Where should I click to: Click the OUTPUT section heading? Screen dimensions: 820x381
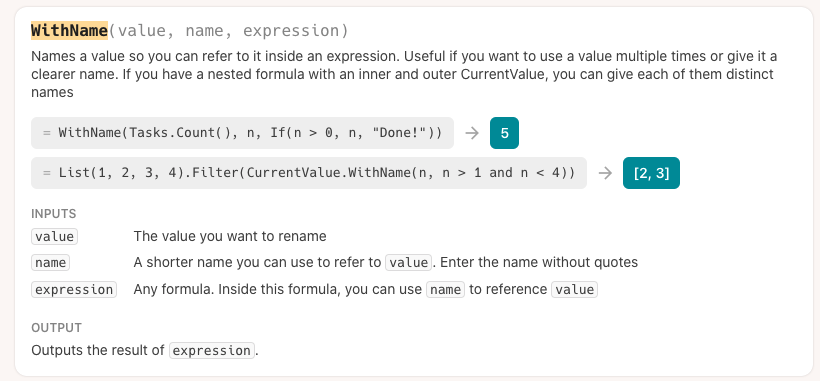(56, 328)
